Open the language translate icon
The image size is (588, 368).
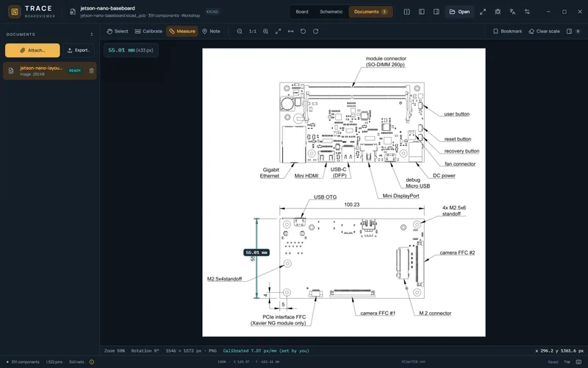click(x=512, y=12)
